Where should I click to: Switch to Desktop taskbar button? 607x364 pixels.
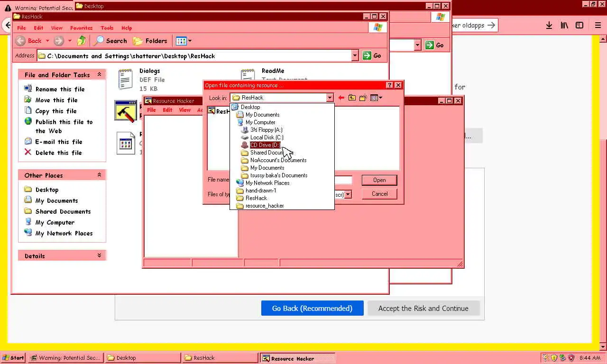tap(143, 358)
